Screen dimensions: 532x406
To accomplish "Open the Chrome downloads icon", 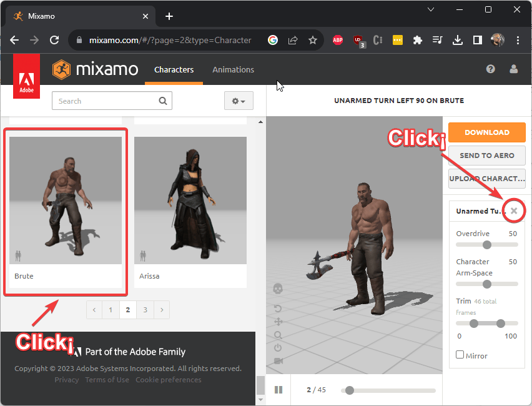I will pos(457,40).
